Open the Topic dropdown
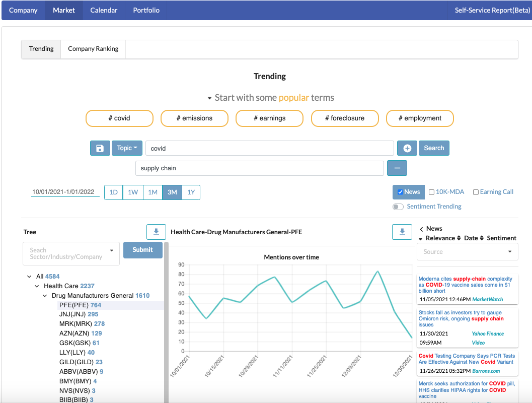 127,148
